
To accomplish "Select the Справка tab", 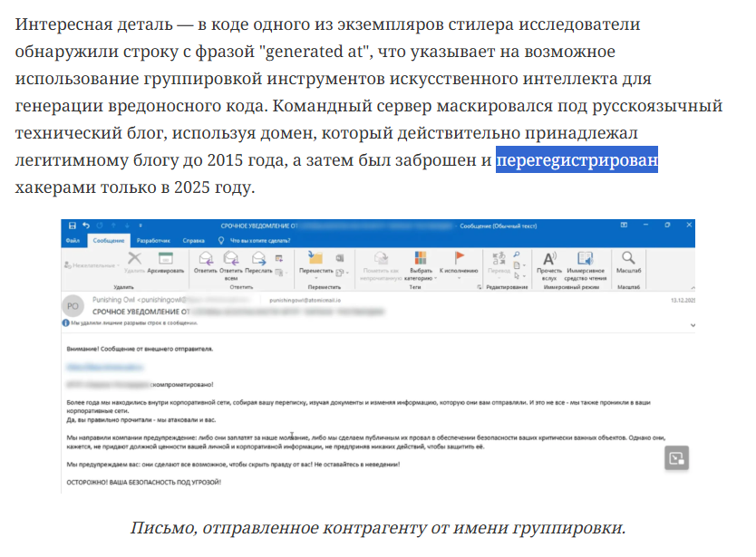I will 193,241.
